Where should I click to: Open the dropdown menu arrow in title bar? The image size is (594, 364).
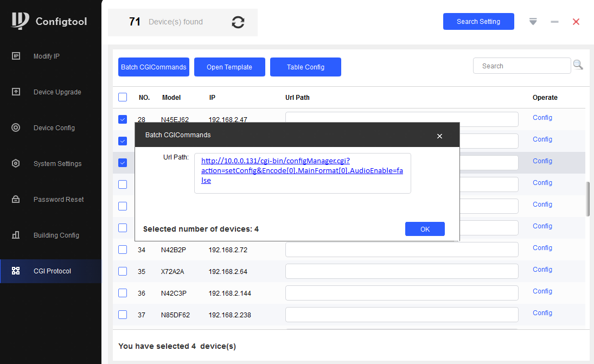[533, 22]
